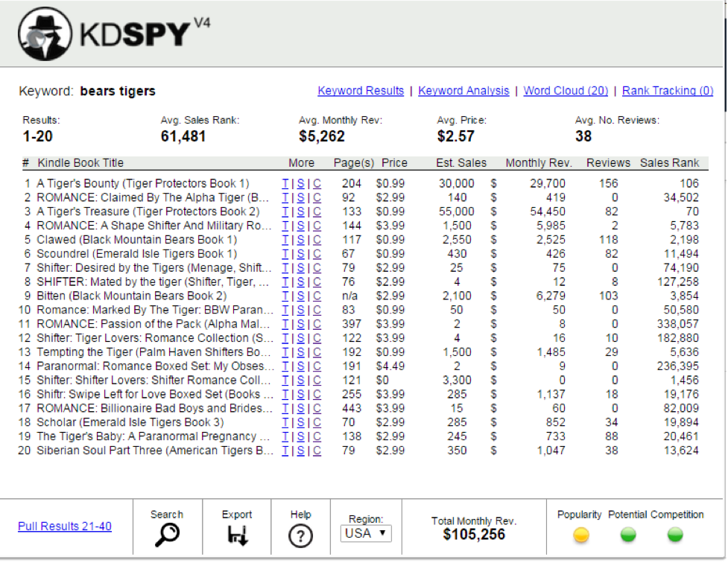Open the Word Cloud (20) view
728x563 pixels.
point(566,91)
